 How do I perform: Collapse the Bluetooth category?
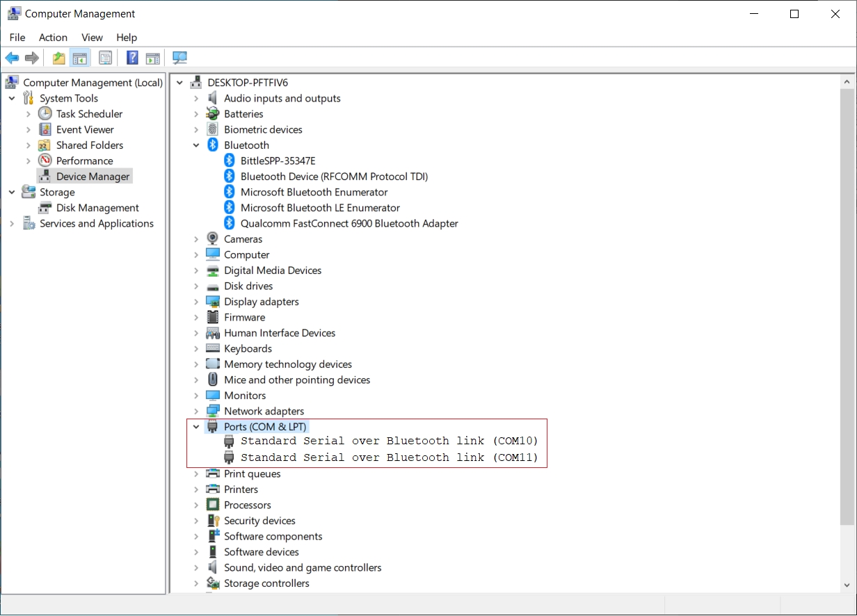197,145
